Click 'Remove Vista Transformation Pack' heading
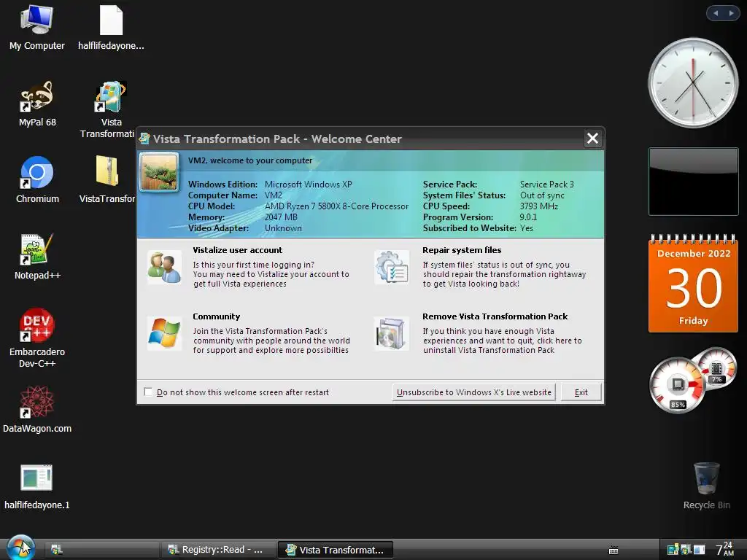Viewport: 747px width, 560px height. pos(495,316)
